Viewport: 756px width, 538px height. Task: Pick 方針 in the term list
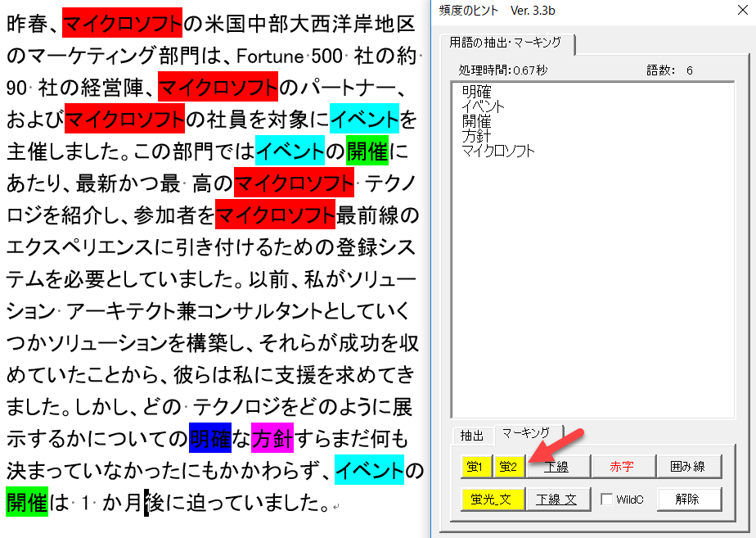tap(477, 136)
